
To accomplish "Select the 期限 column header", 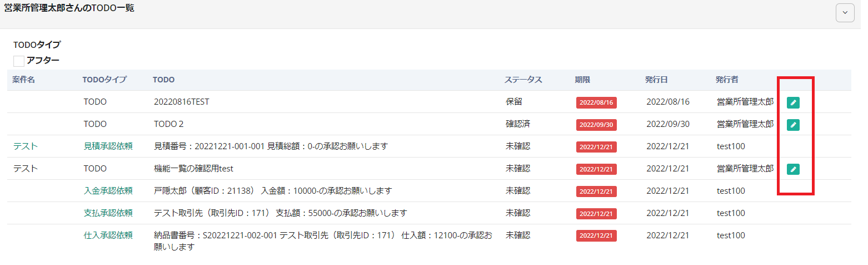I will (x=583, y=80).
